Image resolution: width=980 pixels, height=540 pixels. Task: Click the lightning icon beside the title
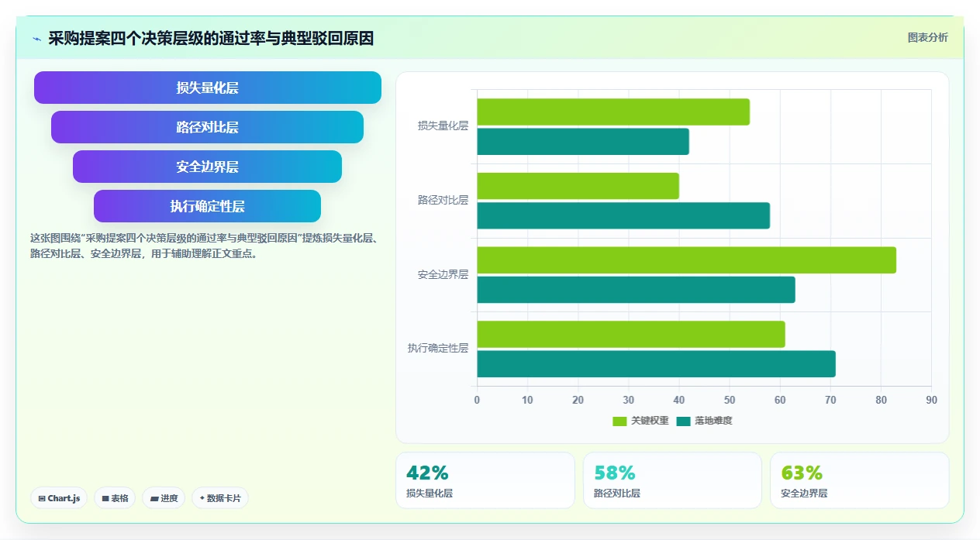point(36,39)
